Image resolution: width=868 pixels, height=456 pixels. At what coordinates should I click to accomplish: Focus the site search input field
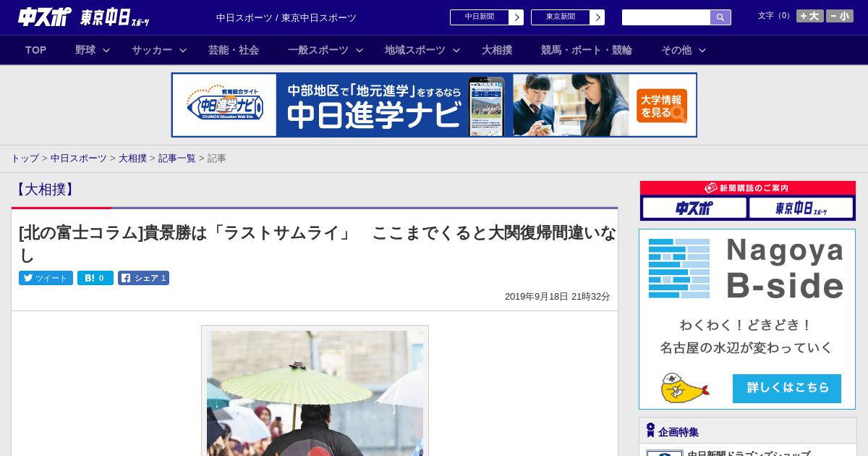pos(666,17)
